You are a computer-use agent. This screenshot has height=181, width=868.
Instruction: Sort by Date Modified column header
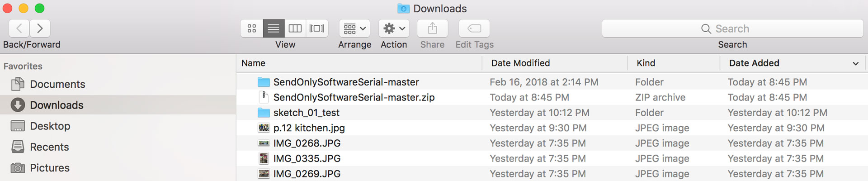coord(555,63)
